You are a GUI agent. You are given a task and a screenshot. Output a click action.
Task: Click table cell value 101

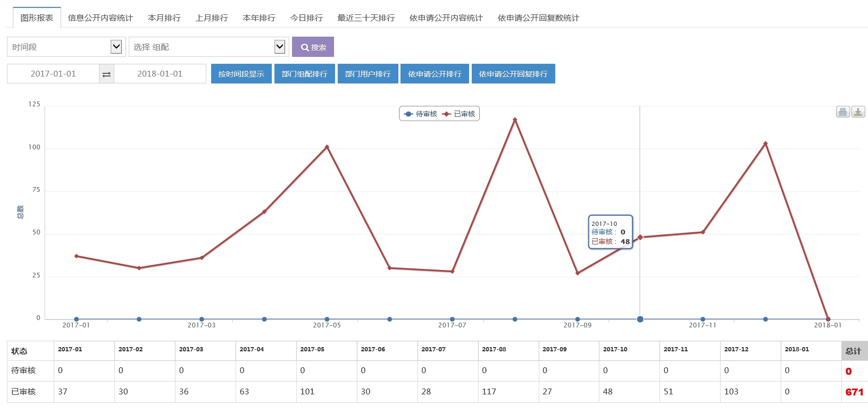pos(307,392)
